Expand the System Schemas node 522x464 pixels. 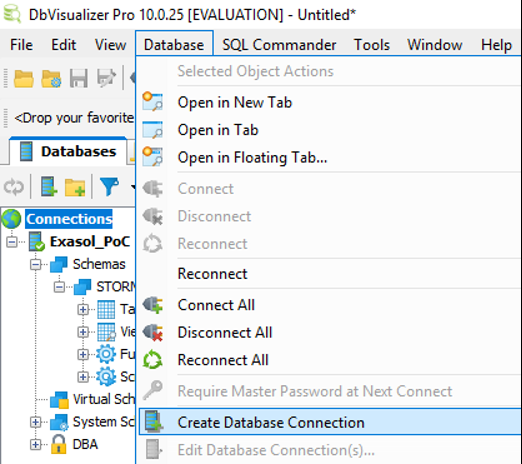pyautogui.click(x=35, y=422)
